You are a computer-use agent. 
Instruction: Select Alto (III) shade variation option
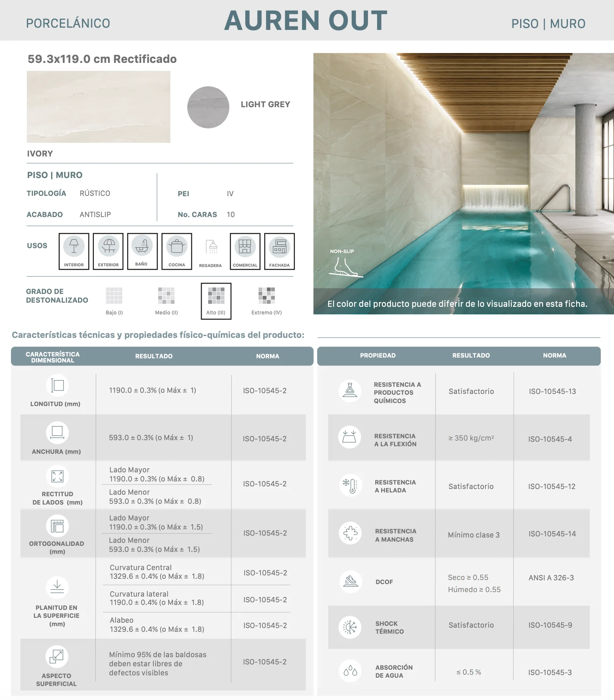216,301
